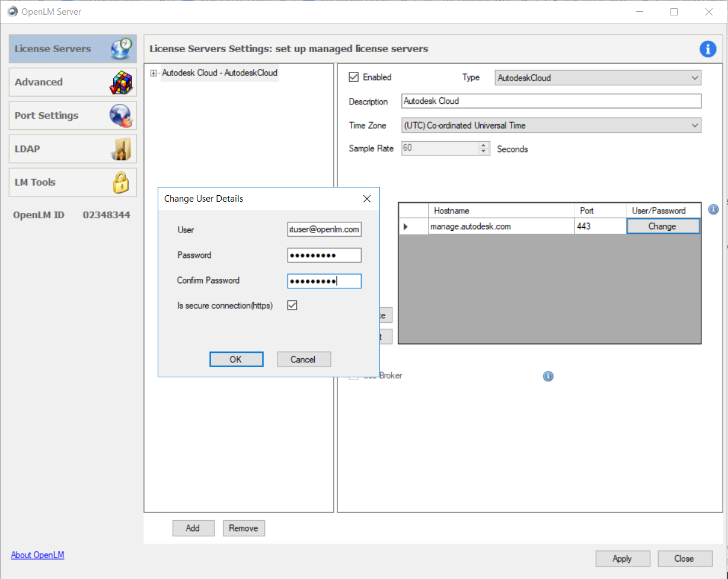Follow the About OpenLM link
The width and height of the screenshot is (728, 579).
coord(37,555)
